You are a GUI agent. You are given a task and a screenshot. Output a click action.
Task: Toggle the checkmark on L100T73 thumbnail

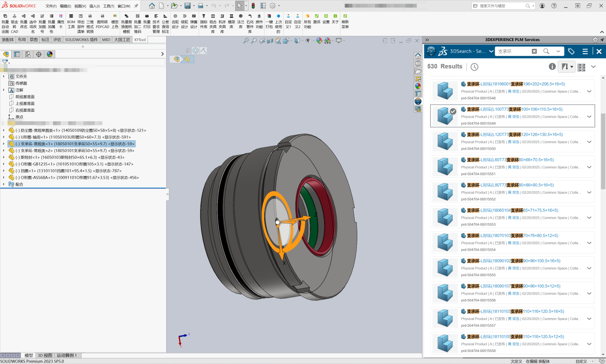[x=453, y=111]
